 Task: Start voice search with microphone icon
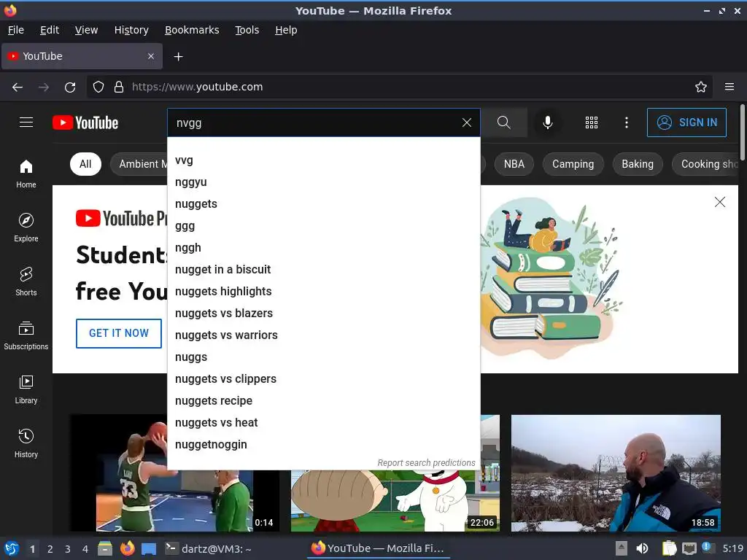pos(548,122)
